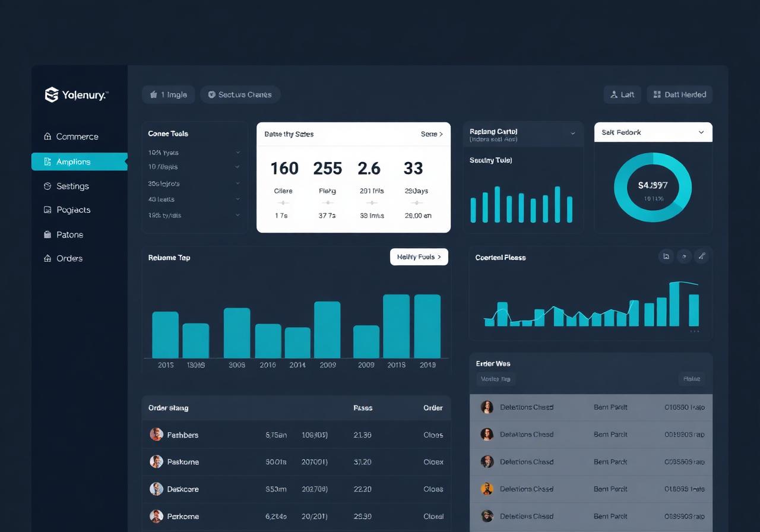Click the 1 Imgla button
This screenshot has width=760, height=532.
coord(168,94)
